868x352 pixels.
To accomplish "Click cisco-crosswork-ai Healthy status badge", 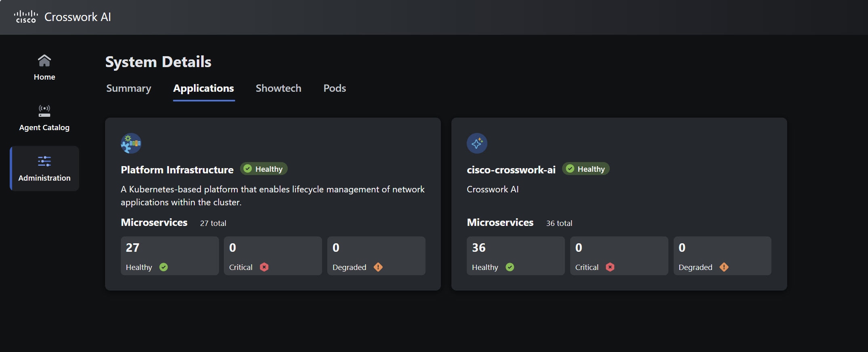I will pos(586,169).
